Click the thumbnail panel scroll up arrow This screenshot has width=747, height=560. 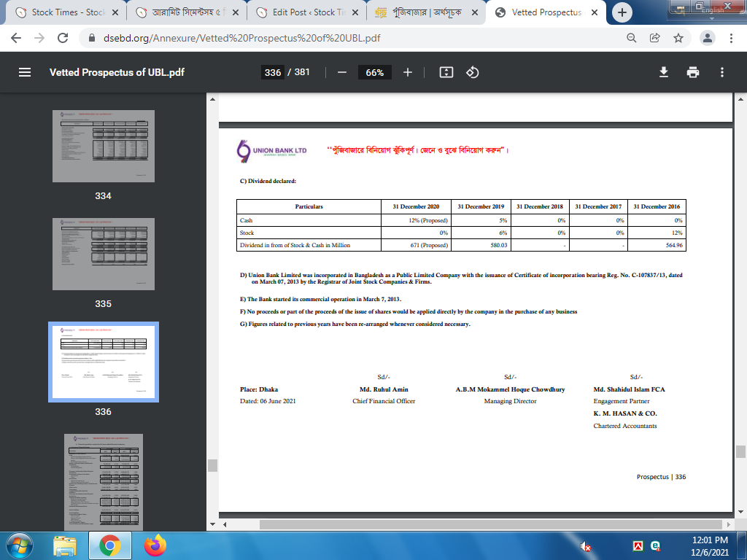point(212,99)
